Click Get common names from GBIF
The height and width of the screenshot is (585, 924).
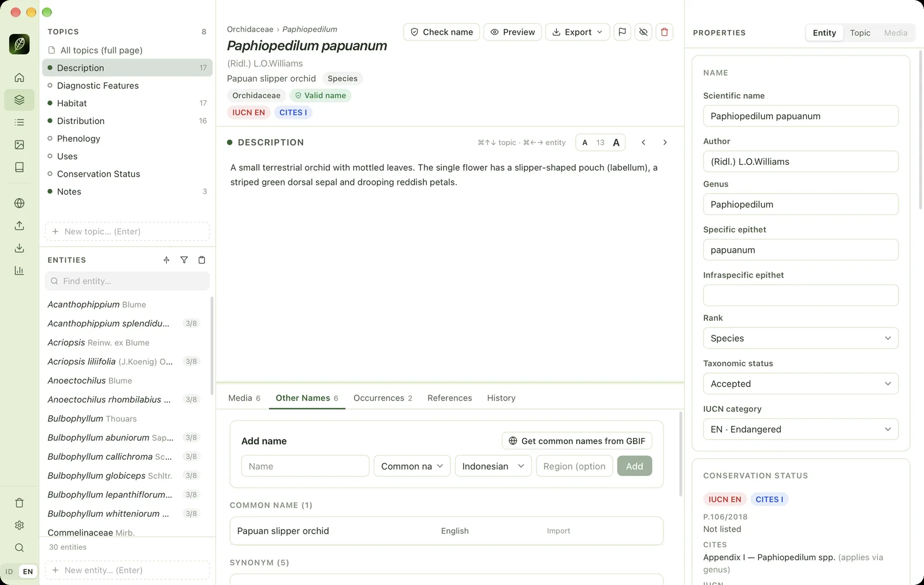pos(577,441)
